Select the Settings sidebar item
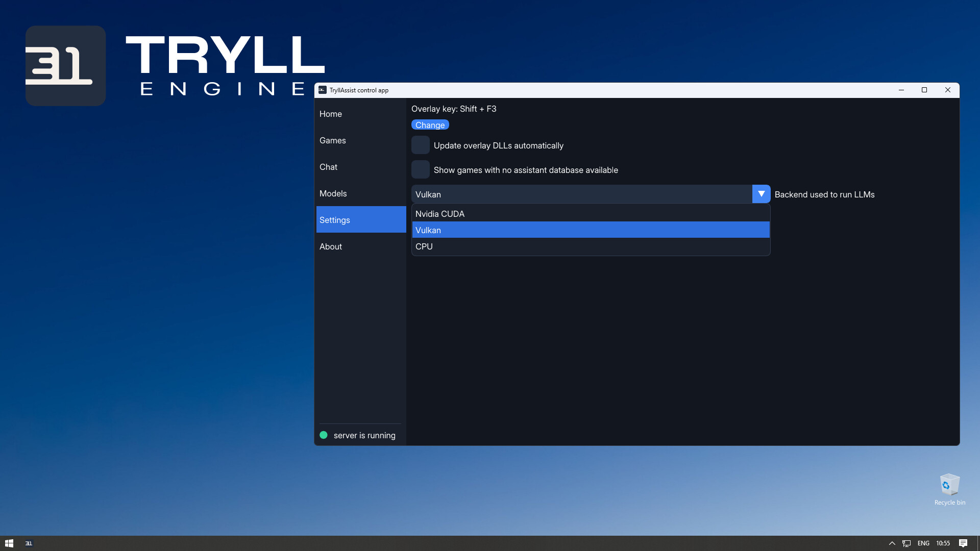The width and height of the screenshot is (980, 551). click(361, 219)
